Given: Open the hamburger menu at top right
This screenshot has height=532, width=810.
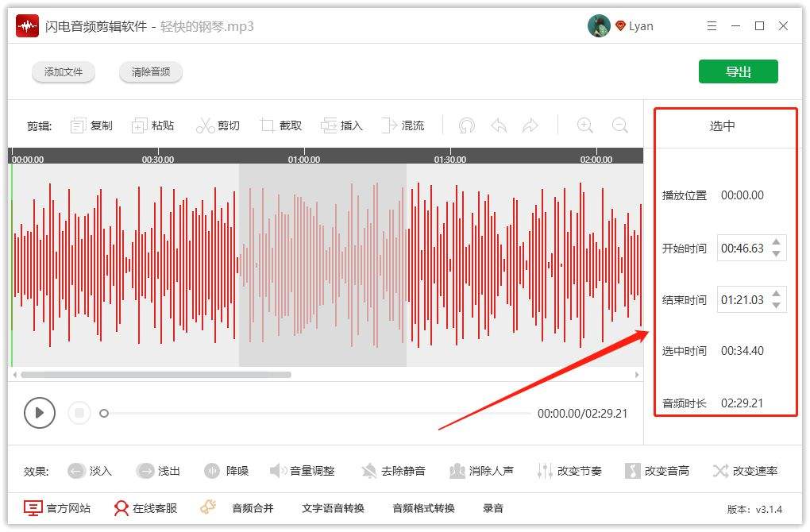Looking at the screenshot, I should [712, 25].
